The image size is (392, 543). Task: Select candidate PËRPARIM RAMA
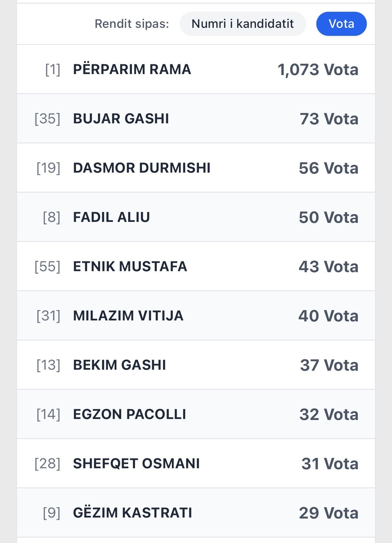[x=132, y=69]
